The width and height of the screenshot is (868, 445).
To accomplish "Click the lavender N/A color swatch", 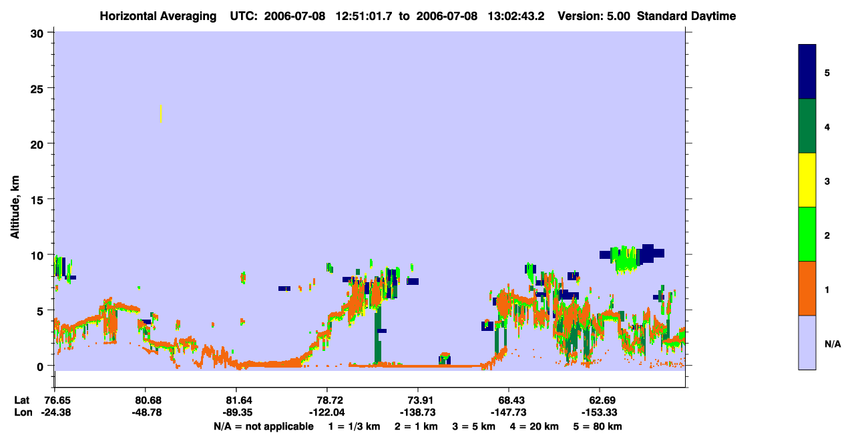I will tap(807, 342).
